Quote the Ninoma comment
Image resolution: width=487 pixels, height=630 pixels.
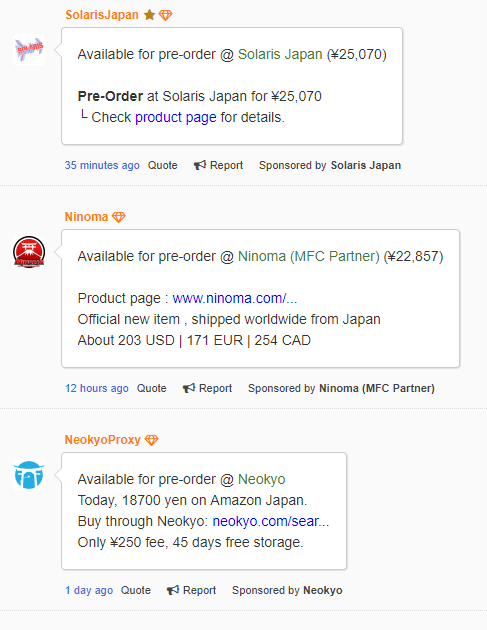click(x=151, y=388)
